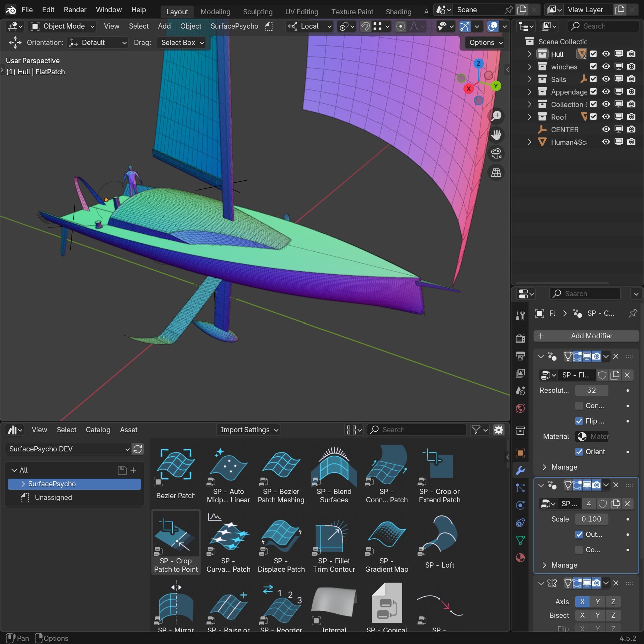Viewport: 644px width, 644px height.
Task: Open the Output properties tab icon
Action: click(x=520, y=356)
